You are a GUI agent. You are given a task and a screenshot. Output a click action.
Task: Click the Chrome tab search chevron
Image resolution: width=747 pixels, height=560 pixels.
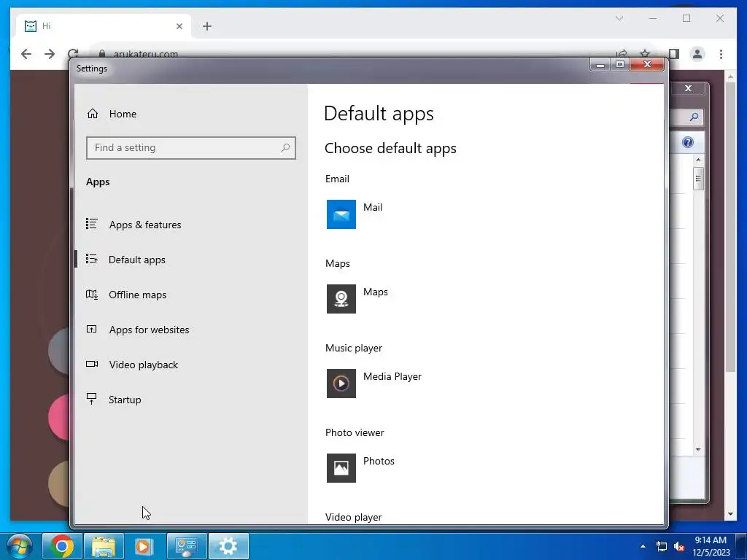tap(619, 18)
